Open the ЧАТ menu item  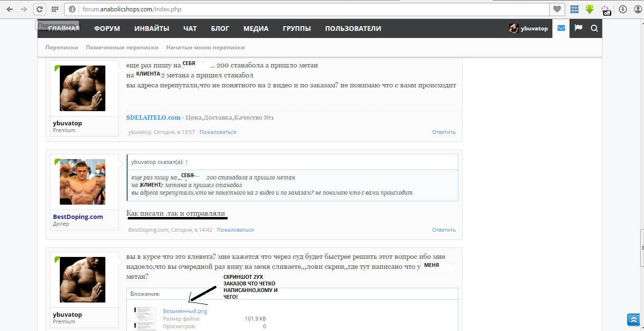pyautogui.click(x=190, y=28)
